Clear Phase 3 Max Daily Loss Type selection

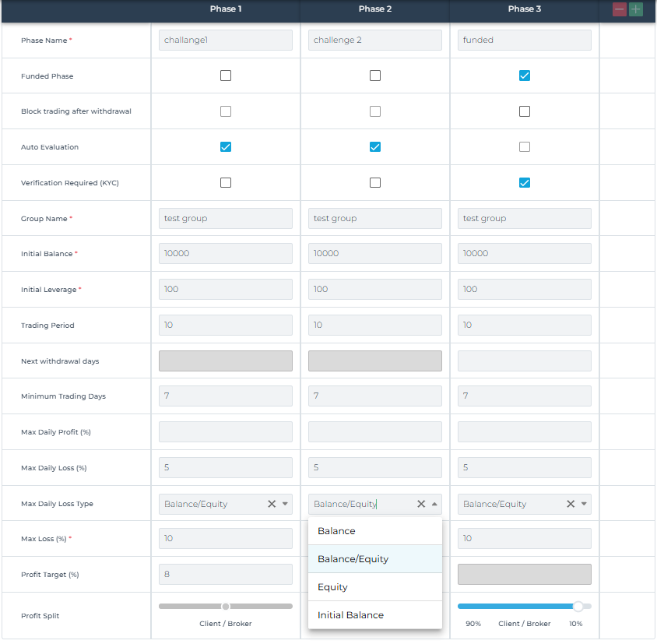point(571,504)
